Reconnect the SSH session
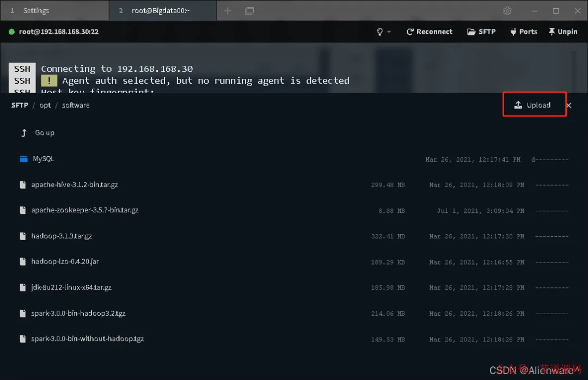Image resolution: width=588 pixels, height=380 pixels. [429, 32]
